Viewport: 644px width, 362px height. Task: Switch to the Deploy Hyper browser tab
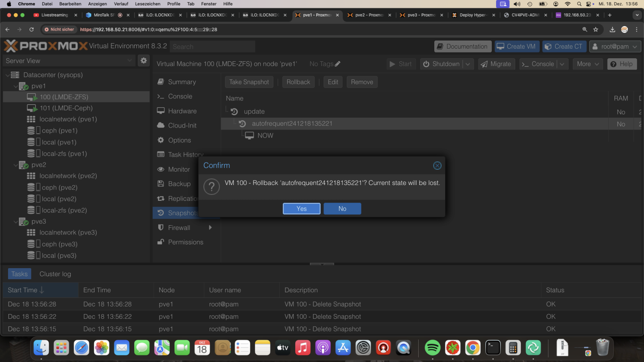coord(472,15)
